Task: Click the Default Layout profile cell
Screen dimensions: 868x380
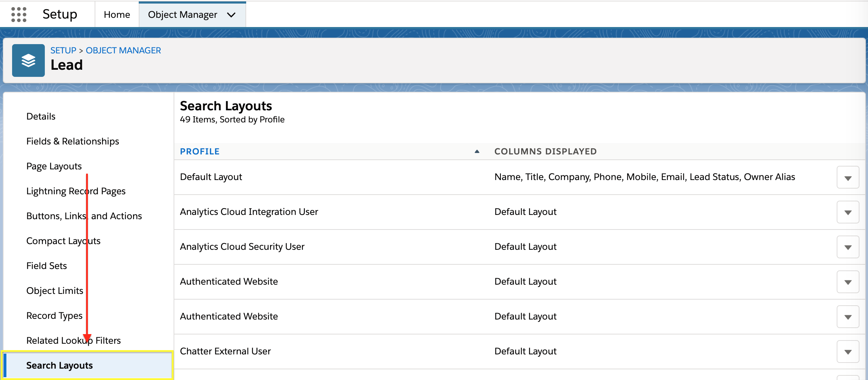Action: [211, 177]
